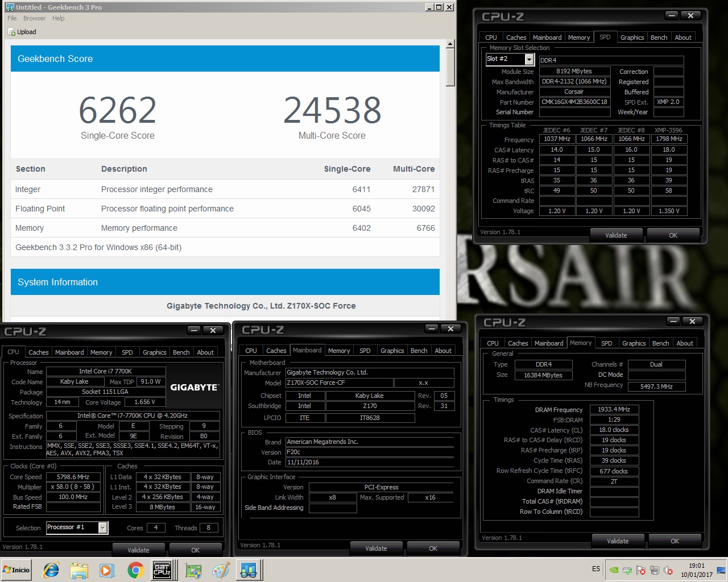The image size is (728, 582).
Task: Switch to CPU tab in CPU-Z Mainboard window
Action: click(x=251, y=351)
